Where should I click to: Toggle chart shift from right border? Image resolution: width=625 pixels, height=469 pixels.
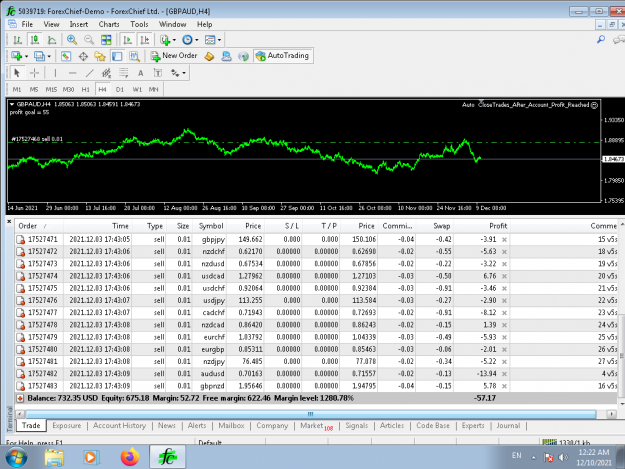tap(145, 40)
